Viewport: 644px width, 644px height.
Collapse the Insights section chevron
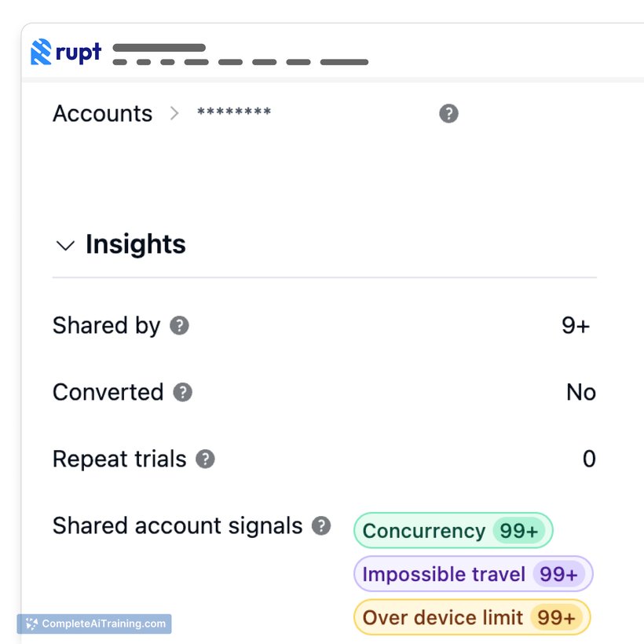(x=64, y=246)
